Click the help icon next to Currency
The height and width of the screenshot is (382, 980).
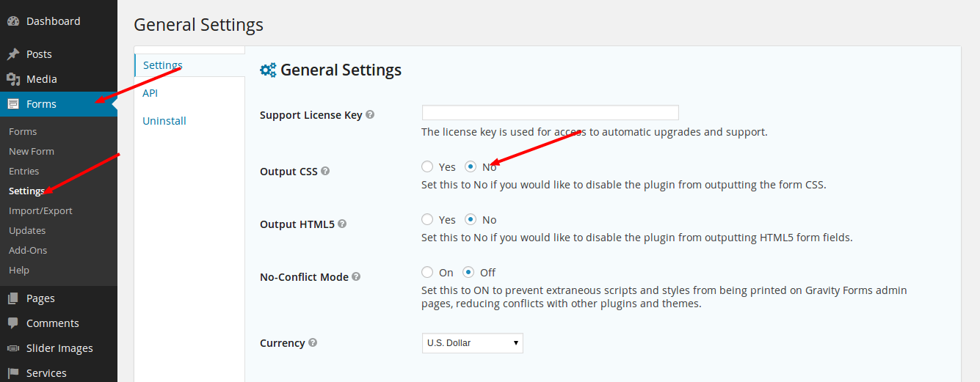(313, 343)
